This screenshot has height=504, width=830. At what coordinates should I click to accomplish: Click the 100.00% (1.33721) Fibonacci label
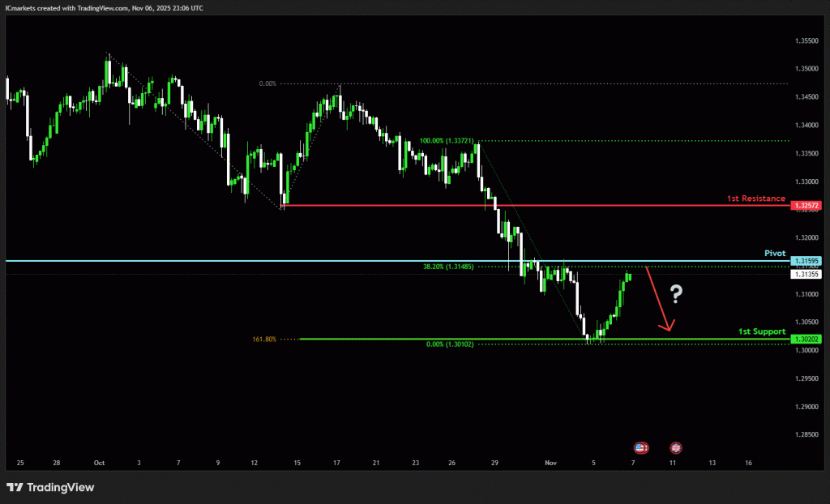pyautogui.click(x=447, y=141)
